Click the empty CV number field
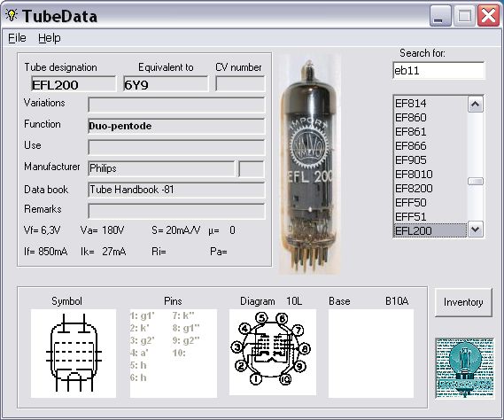Screen dimensions: 504x420 coord(240,83)
